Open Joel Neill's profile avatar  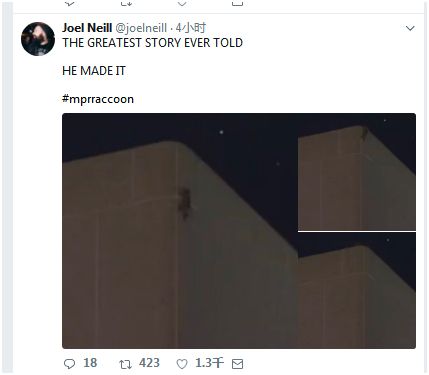[38, 39]
